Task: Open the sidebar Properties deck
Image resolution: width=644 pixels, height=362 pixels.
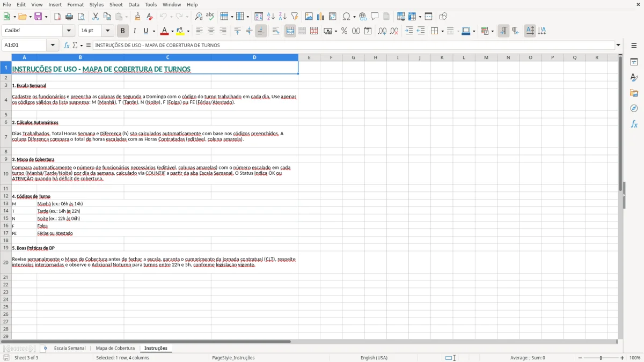Action: (634, 62)
